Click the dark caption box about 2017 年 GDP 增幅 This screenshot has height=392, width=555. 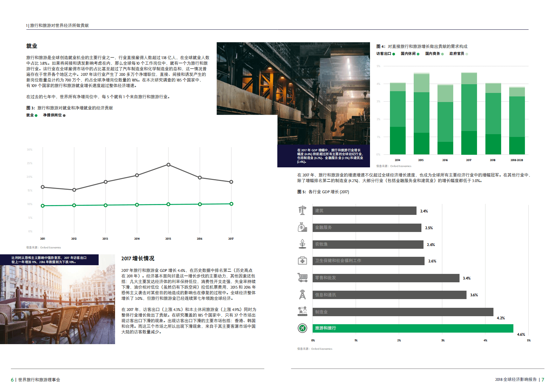[x=323, y=156]
